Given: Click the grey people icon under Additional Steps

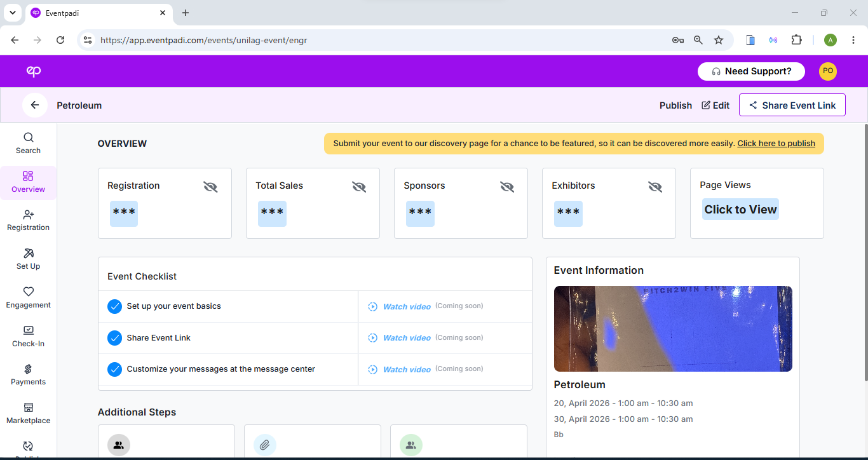Looking at the screenshot, I should 119,445.
